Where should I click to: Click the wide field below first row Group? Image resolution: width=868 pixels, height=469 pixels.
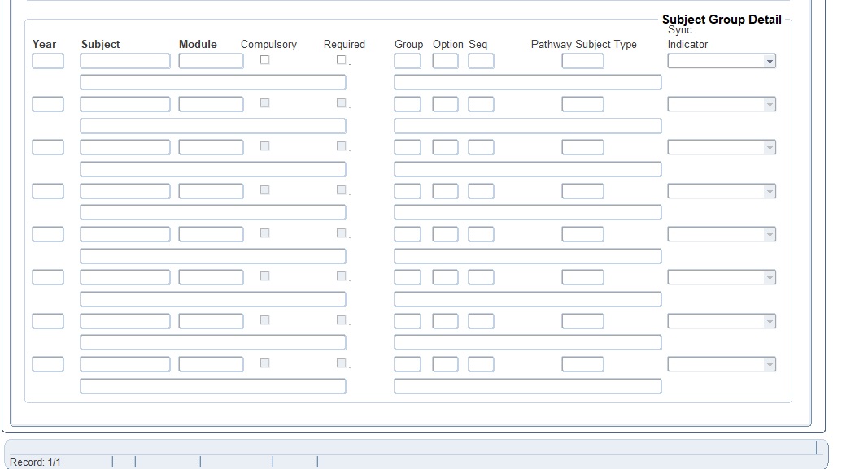527,82
